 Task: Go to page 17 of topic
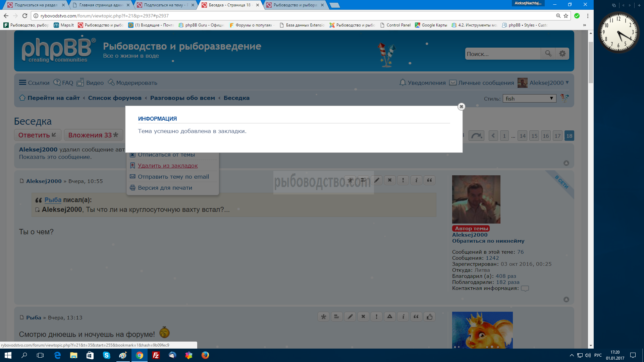tap(557, 136)
